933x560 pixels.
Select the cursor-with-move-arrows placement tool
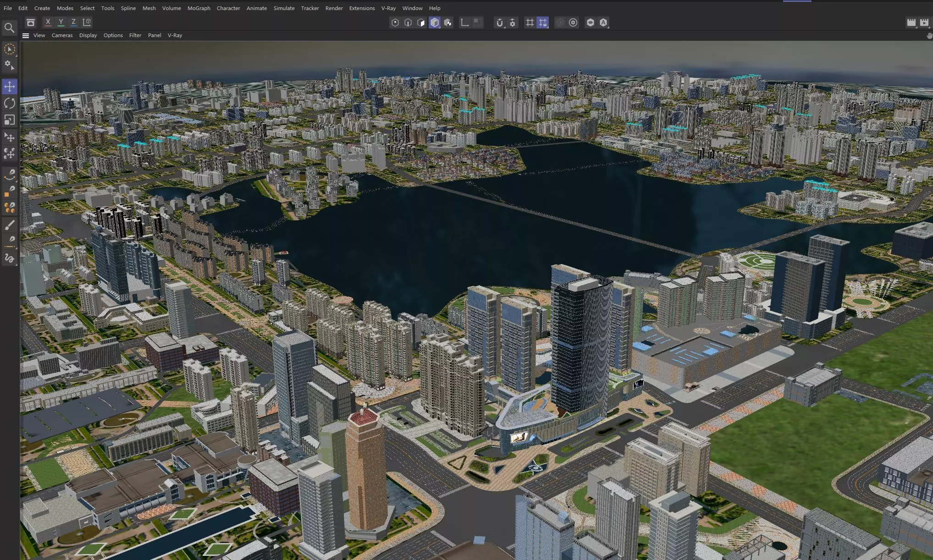9,137
